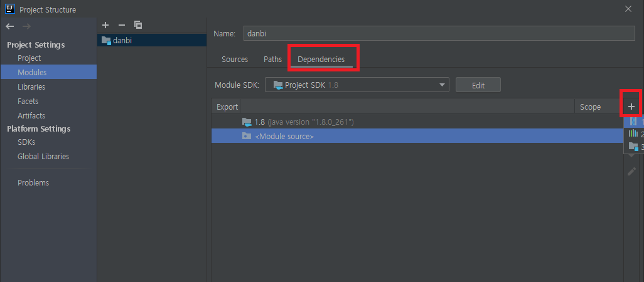
Task: Open Facets settings page
Action: pyautogui.click(x=28, y=102)
